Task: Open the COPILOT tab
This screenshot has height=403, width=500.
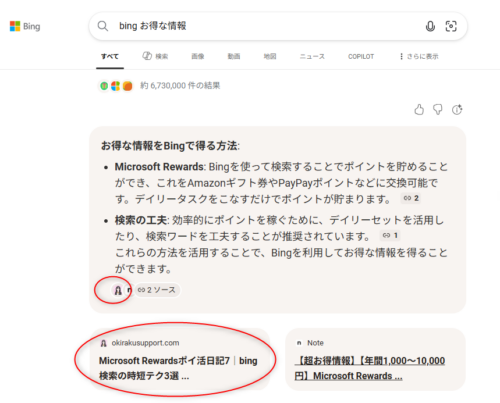Action: (x=361, y=56)
